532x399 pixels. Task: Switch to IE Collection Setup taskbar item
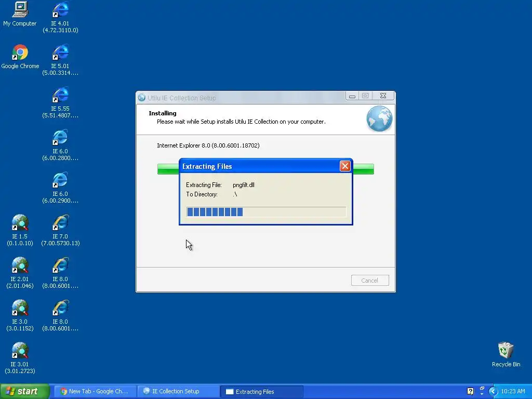pos(179,391)
